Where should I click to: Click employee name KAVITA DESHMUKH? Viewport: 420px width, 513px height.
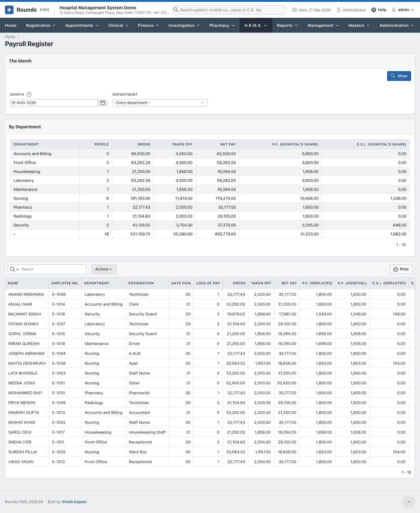[27, 363]
